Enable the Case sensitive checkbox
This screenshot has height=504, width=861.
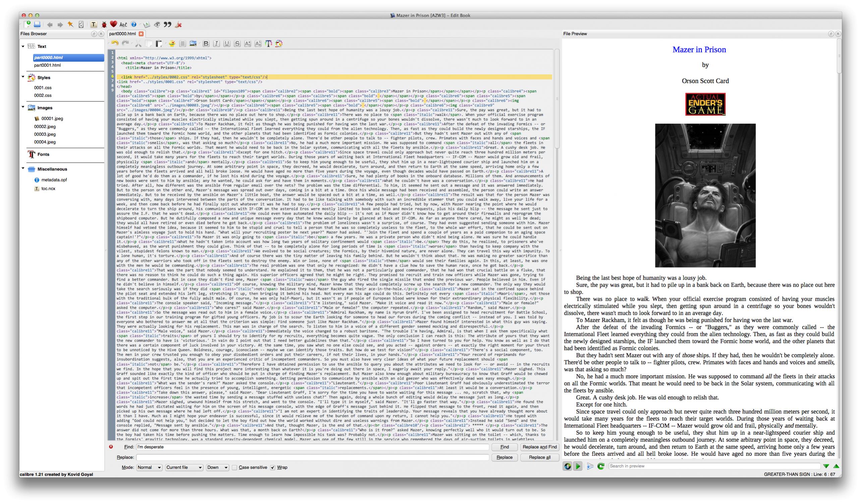pyautogui.click(x=234, y=468)
